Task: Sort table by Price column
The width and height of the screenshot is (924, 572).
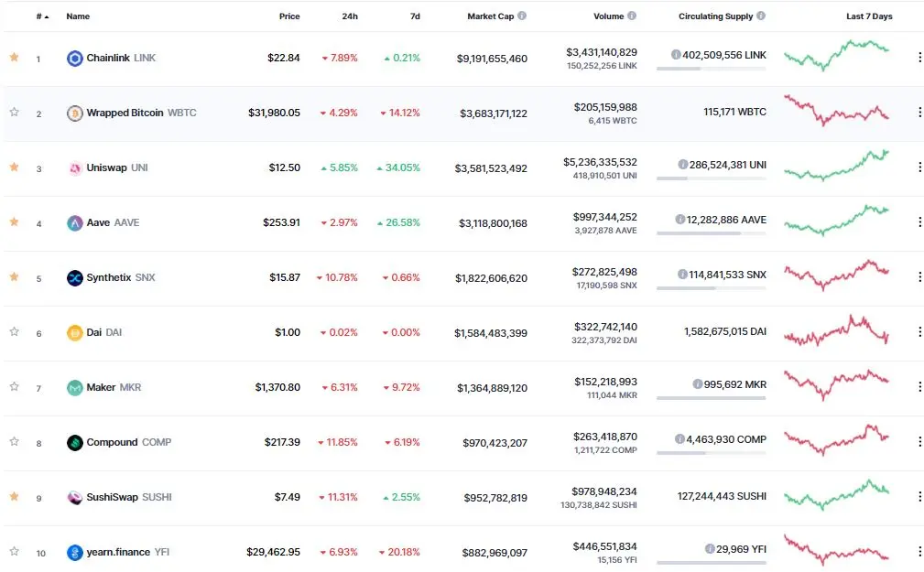Action: pyautogui.click(x=289, y=16)
